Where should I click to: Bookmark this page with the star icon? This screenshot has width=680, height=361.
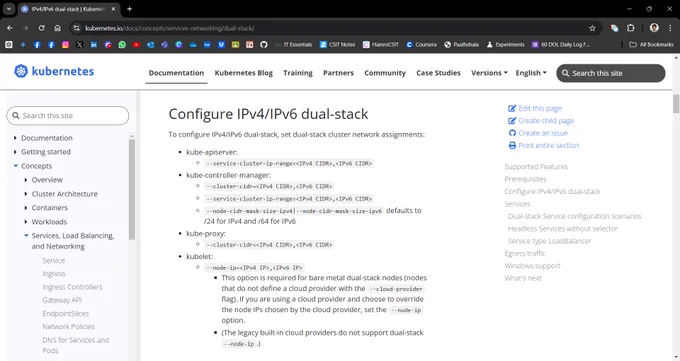592,28
